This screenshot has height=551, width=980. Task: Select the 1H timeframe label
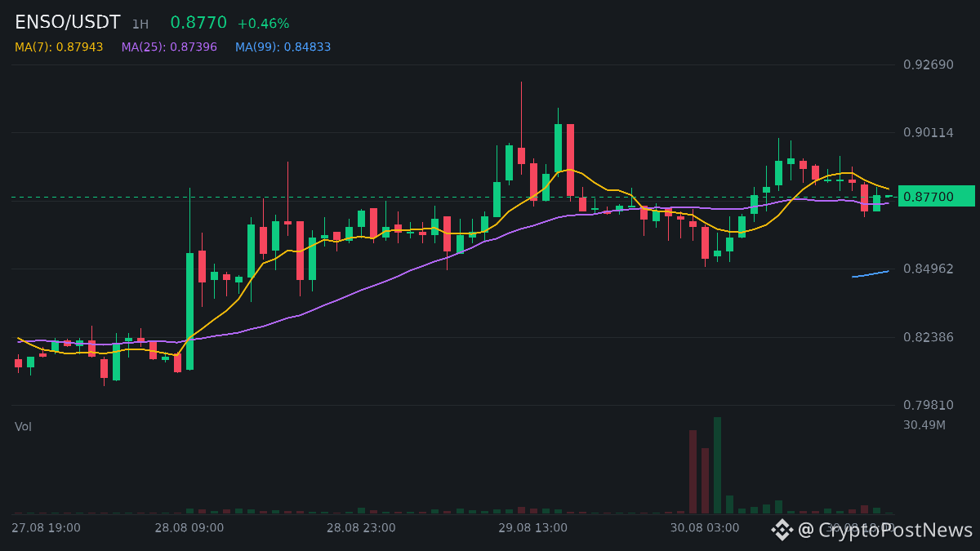[140, 24]
